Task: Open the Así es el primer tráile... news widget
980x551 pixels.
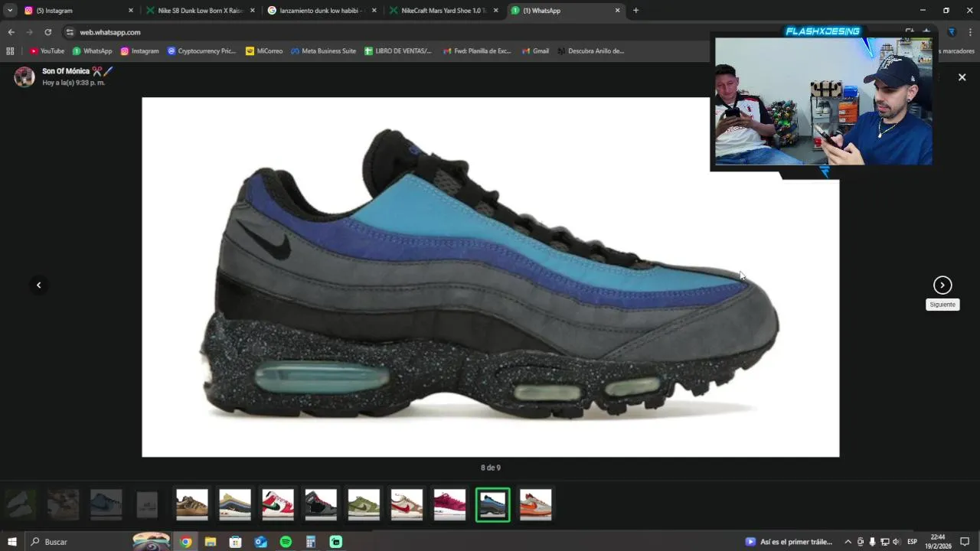Action: pos(789,542)
